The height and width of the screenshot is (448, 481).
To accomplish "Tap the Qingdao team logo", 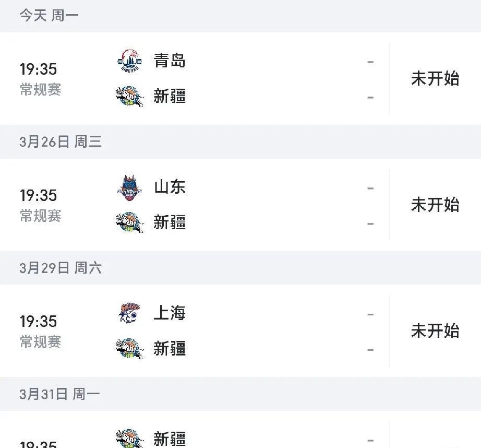I will tap(129, 61).
